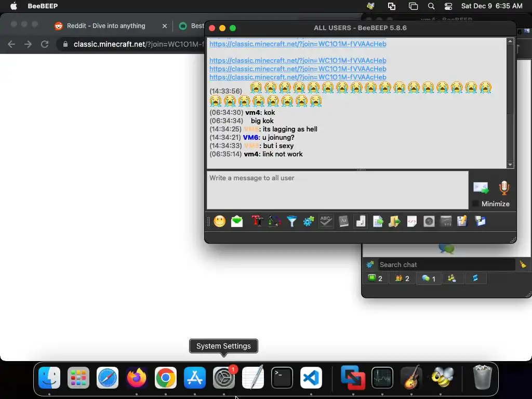This screenshot has width=532, height=399.
Task: Close the Reddit browser tab
Action: click(165, 26)
